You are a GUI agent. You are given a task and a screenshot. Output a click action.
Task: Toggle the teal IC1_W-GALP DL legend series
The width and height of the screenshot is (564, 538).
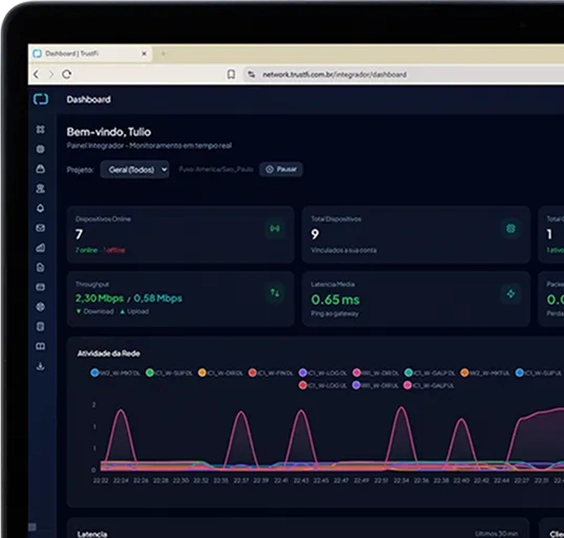429,373
